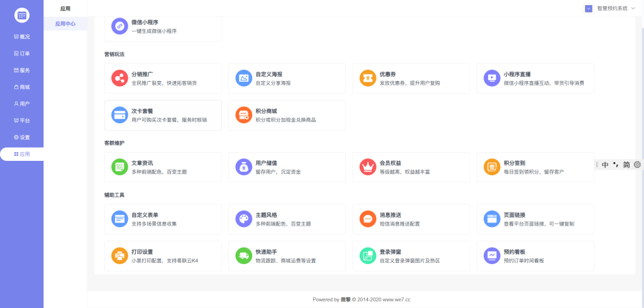Click the blue 自定义海报 picture icon
The width and height of the screenshot is (644, 308).
click(x=243, y=78)
